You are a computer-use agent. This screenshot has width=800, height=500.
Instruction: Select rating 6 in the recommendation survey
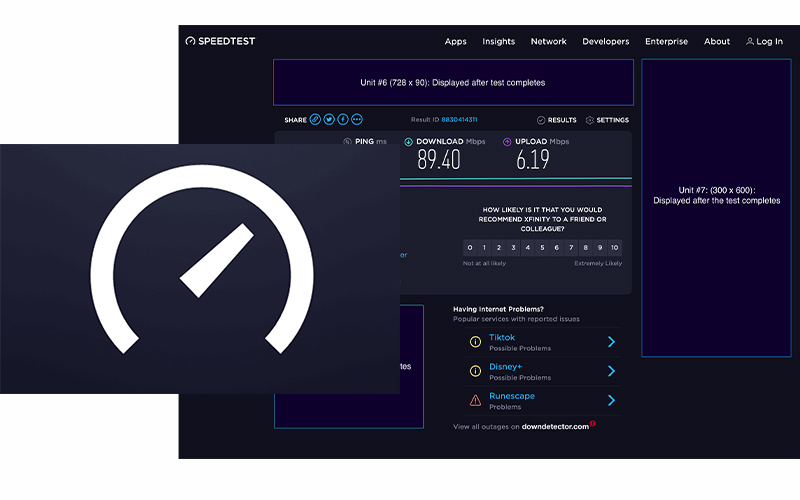[557, 247]
